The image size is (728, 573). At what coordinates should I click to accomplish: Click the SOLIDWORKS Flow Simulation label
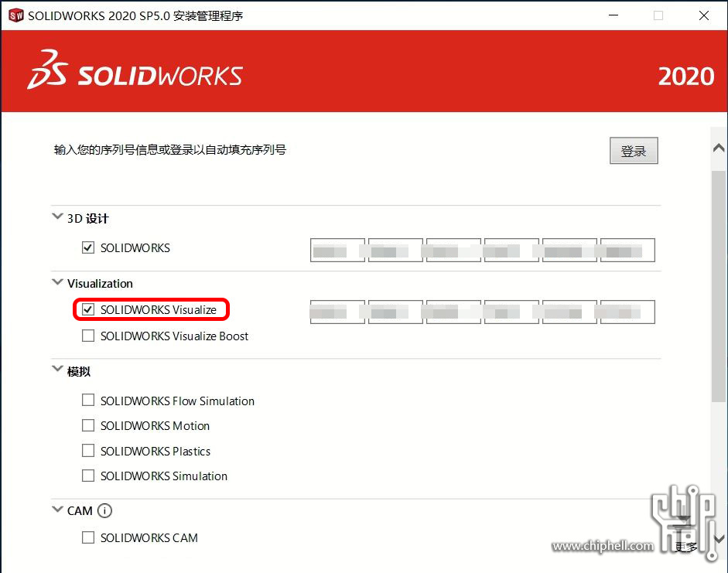pos(177,401)
